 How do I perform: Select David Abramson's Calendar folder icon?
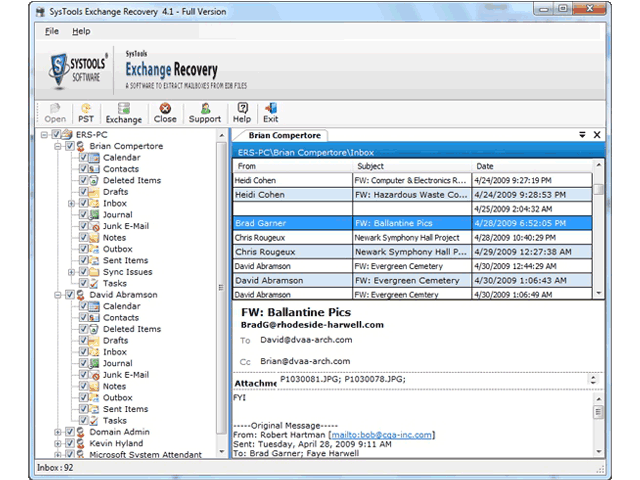point(94,306)
